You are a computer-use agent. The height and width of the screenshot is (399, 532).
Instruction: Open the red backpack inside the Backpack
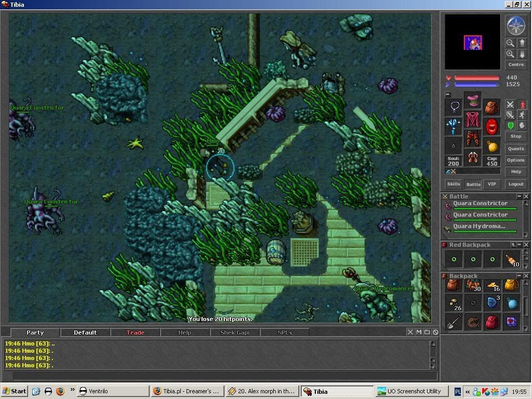point(493,322)
